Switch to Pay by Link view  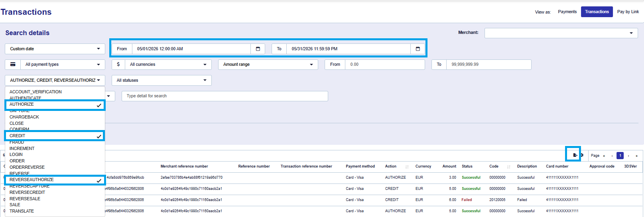628,12
